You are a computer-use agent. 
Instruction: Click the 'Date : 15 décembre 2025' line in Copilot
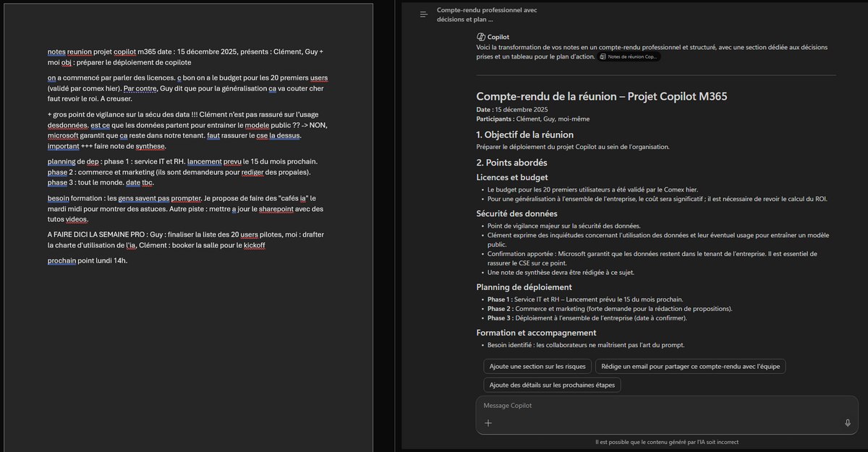(x=512, y=109)
